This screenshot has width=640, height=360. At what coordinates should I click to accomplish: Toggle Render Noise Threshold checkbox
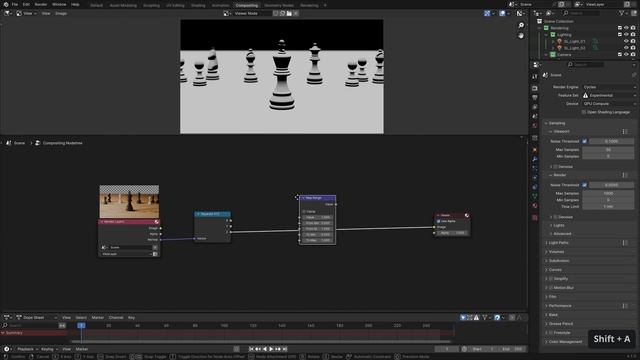(x=584, y=185)
